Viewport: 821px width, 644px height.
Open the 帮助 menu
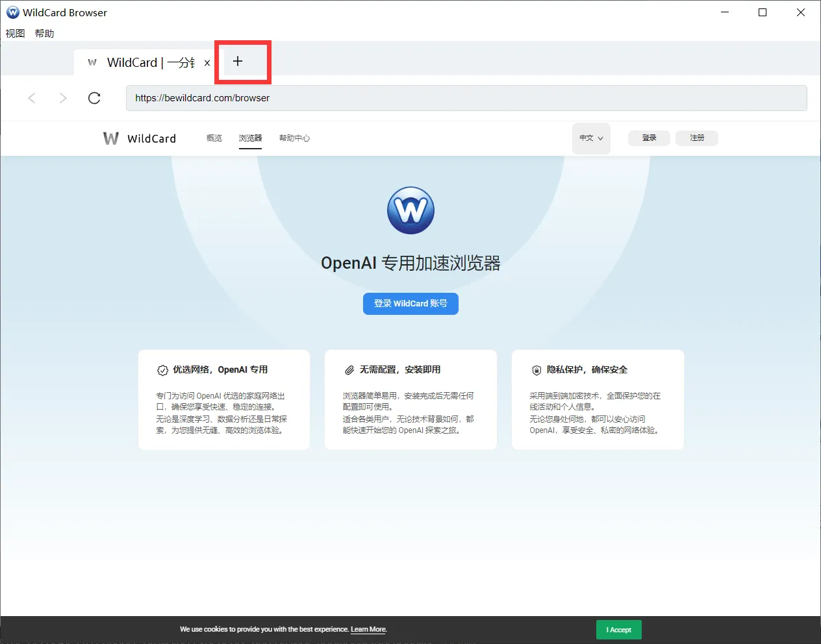44,33
